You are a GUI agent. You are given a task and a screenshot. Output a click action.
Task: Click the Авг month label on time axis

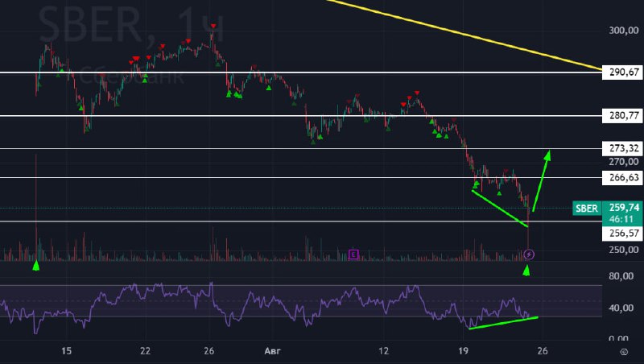(x=272, y=351)
